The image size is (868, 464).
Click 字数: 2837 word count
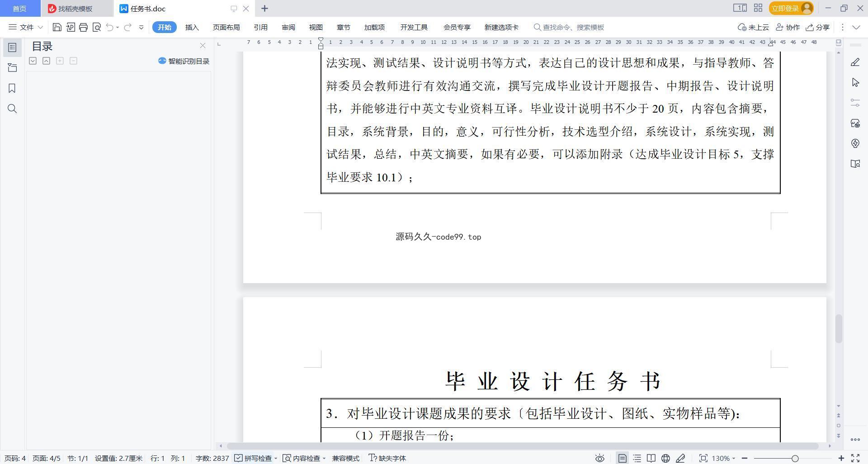[x=212, y=458]
